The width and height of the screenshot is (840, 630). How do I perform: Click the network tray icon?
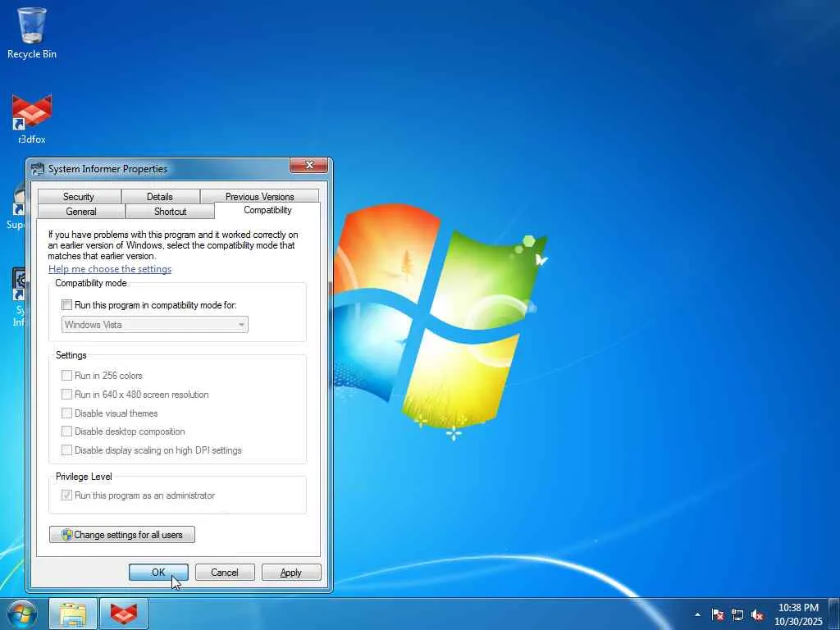click(737, 614)
